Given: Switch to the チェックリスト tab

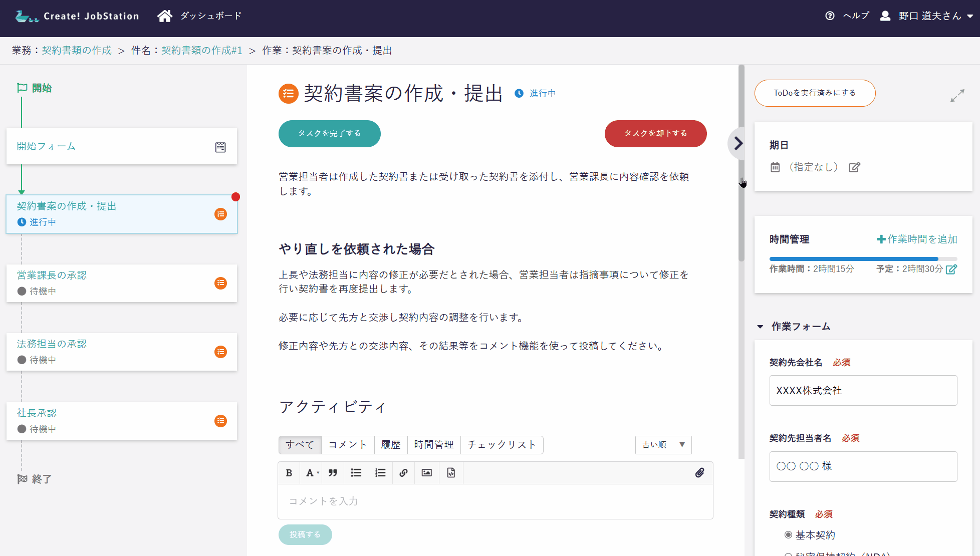Looking at the screenshot, I should pyautogui.click(x=502, y=445).
